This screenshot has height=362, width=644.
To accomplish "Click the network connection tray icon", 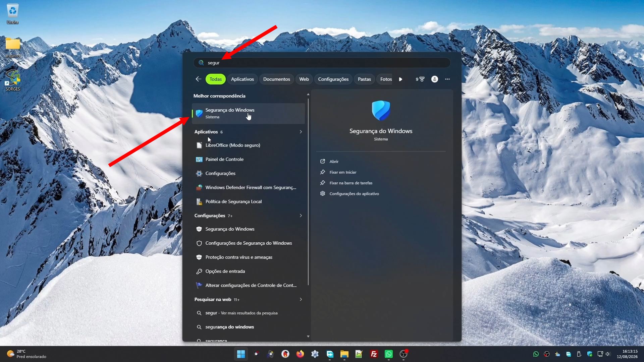I will (600, 354).
